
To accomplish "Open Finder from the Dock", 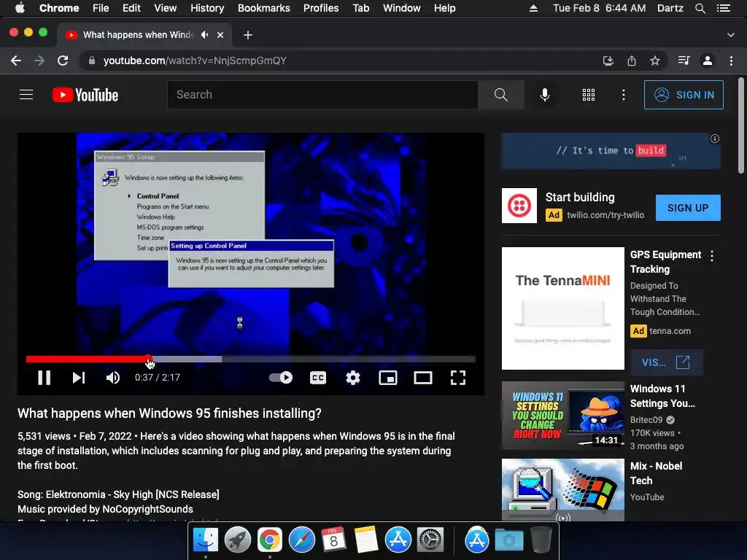I will 205,540.
